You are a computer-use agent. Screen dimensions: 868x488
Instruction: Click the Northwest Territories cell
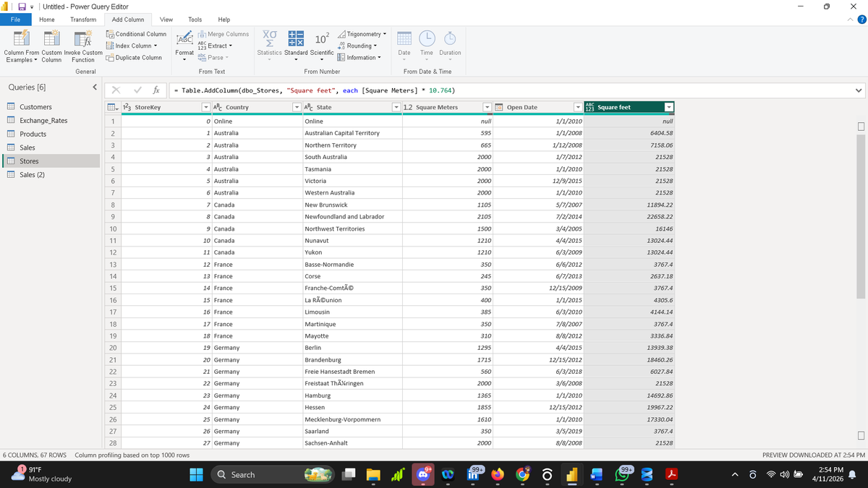click(x=352, y=228)
